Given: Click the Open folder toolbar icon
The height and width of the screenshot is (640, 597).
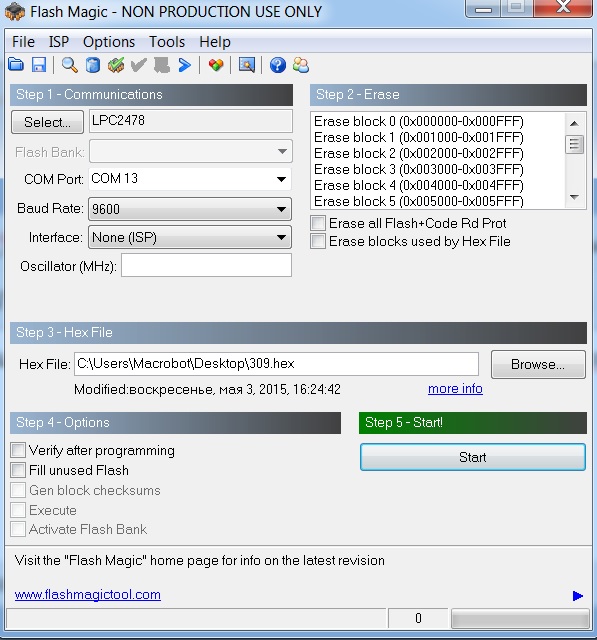Looking at the screenshot, I should (16, 65).
